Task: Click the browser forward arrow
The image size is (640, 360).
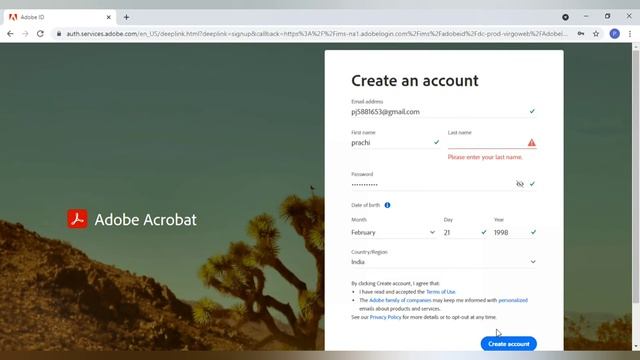Action: pyautogui.click(x=25, y=34)
